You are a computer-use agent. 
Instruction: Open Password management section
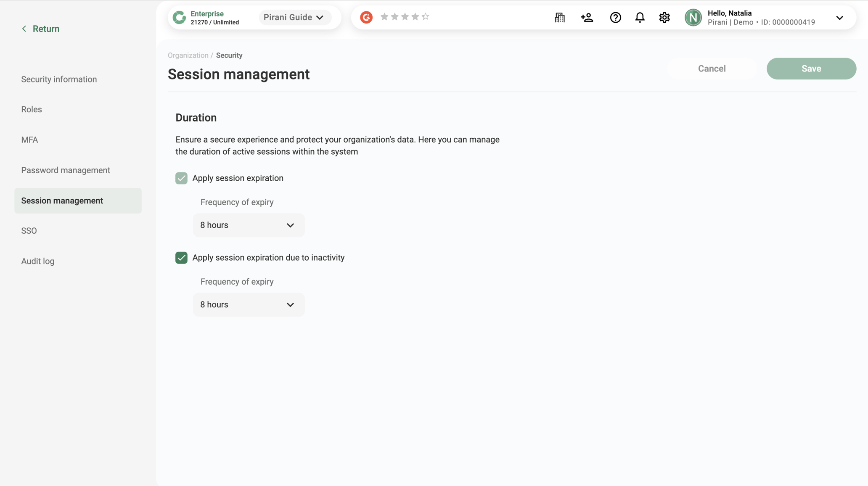[x=66, y=170]
